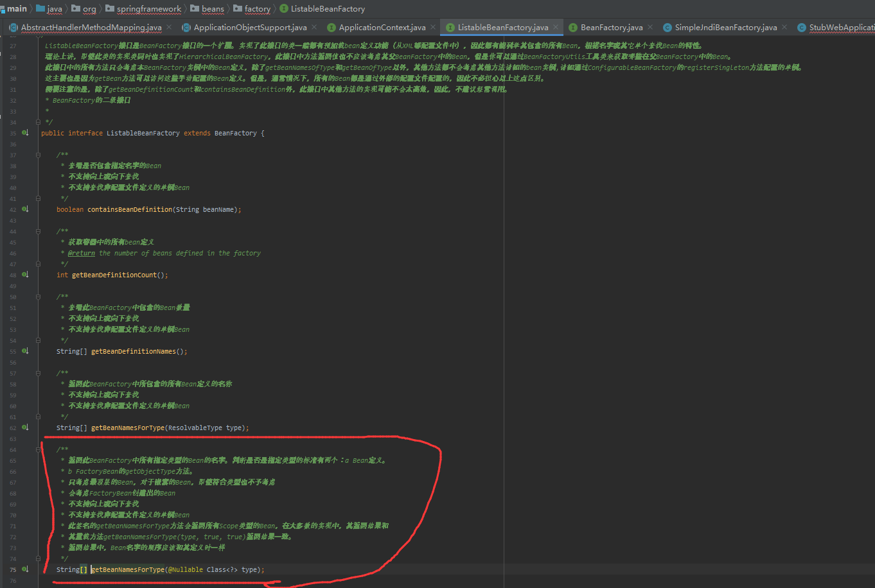The image size is (875, 588).
Task: Click the containsBeanDefinition method name
Action: pos(130,209)
